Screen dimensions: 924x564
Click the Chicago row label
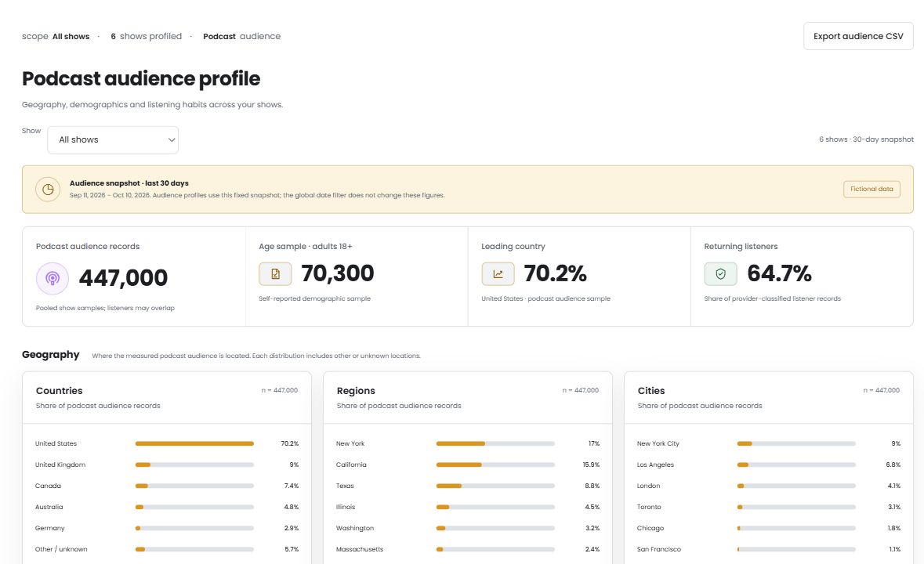click(650, 528)
